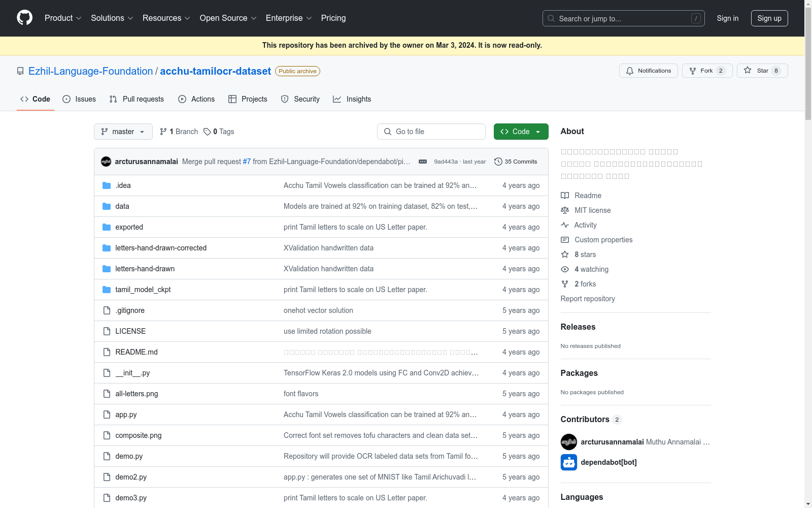Open the Pricing link
812x508 pixels.
click(333, 18)
